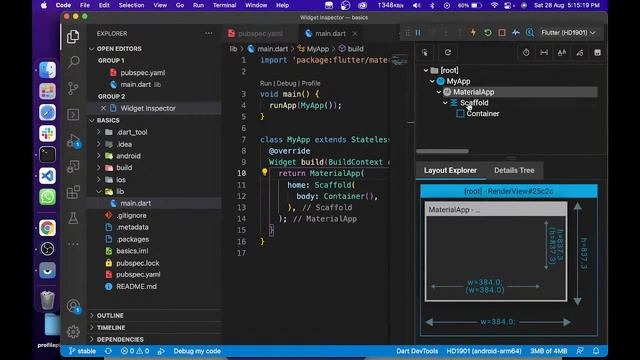Show additional activity bar views ellipsis

click(73, 244)
